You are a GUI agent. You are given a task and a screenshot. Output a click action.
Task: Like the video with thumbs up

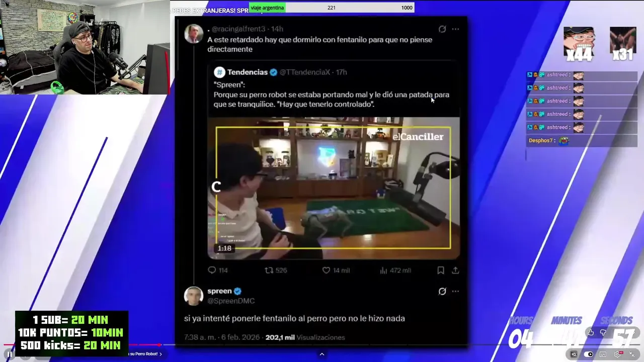click(591, 332)
